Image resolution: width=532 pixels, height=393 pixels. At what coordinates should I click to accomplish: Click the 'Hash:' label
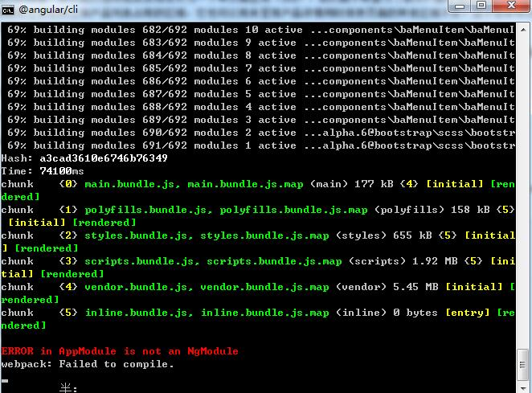[x=17, y=158]
